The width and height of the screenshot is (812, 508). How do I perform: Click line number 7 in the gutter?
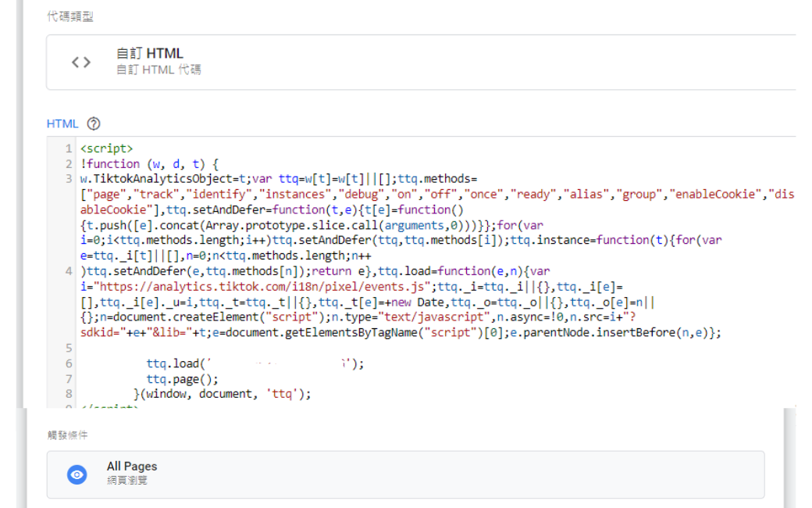(69, 379)
